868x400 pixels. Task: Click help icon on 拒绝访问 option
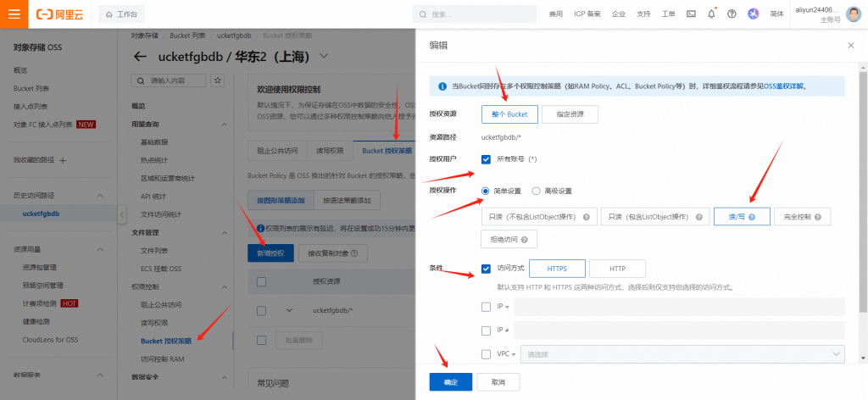coord(524,240)
